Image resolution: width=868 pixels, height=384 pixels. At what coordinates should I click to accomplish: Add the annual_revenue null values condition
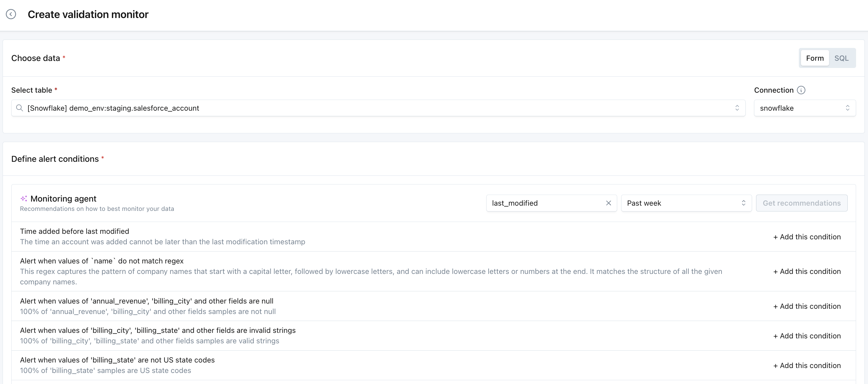pos(807,306)
